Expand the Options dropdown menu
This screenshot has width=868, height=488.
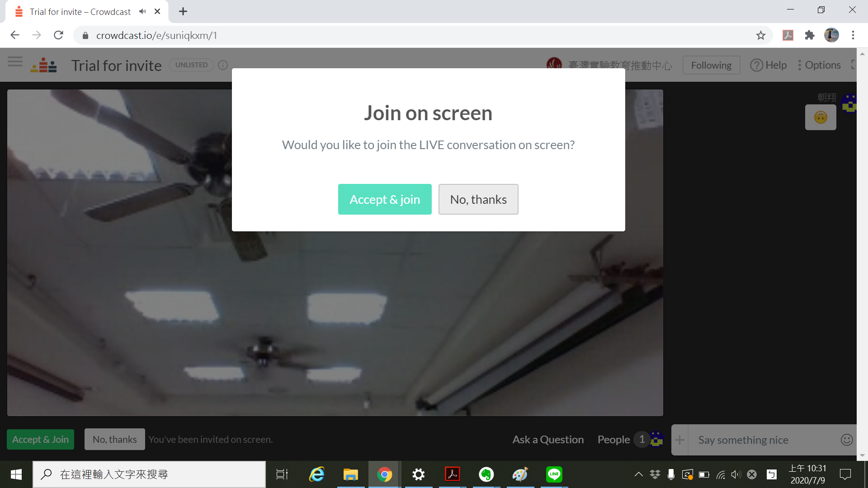tap(823, 65)
